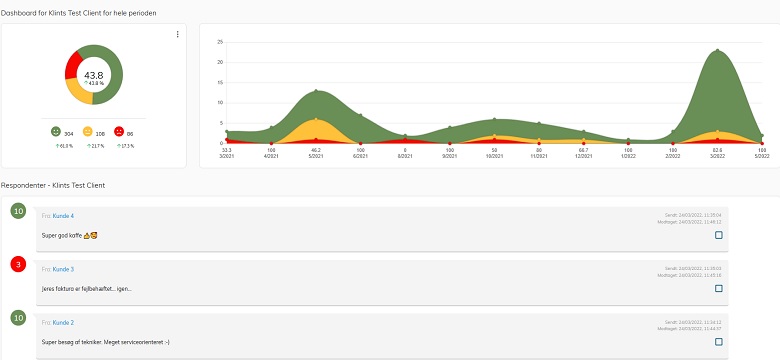Screen dimensions: 780x360
Task: Click the 3/2022 x-axis label
Action: 717,156
